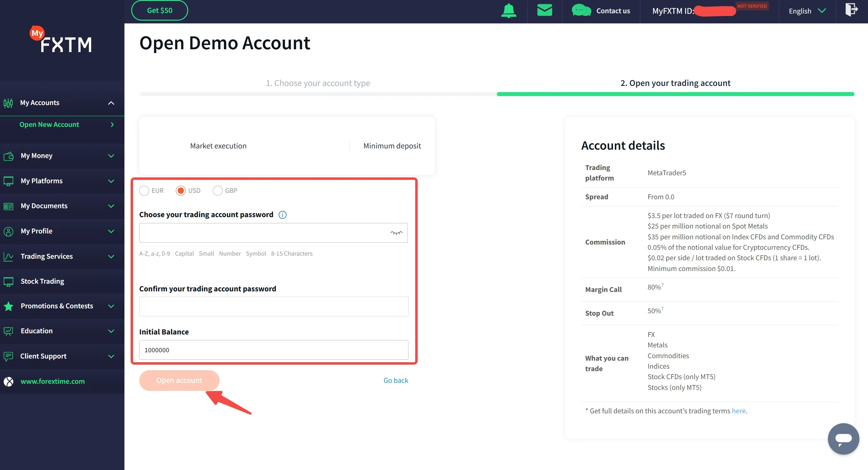This screenshot has height=470, width=868.
Task: Expand the My Money menu chevron
Action: click(x=111, y=156)
